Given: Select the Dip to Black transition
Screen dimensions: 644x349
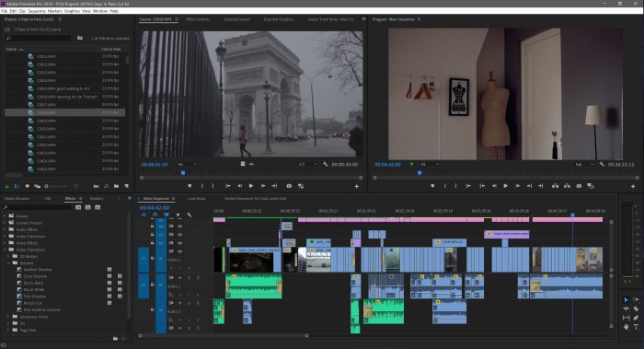Looking at the screenshot, I should [x=33, y=283].
